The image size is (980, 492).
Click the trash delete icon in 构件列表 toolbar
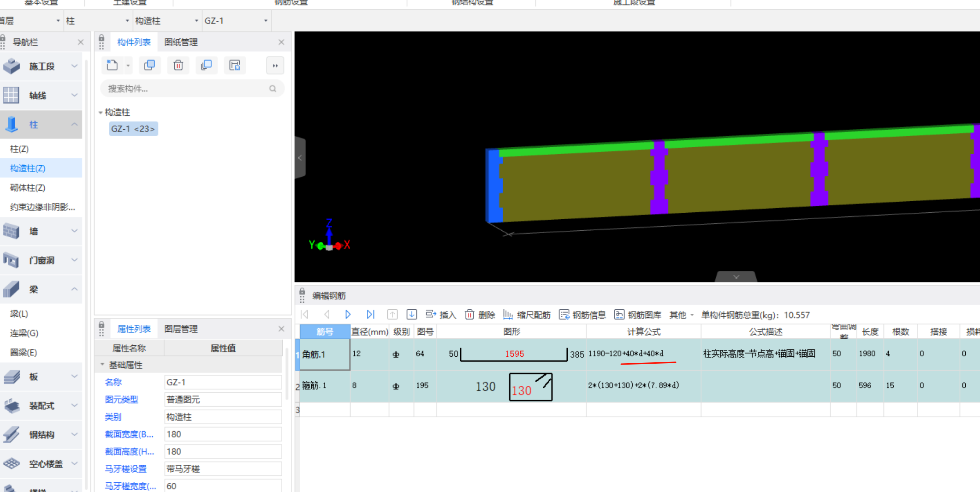point(178,65)
